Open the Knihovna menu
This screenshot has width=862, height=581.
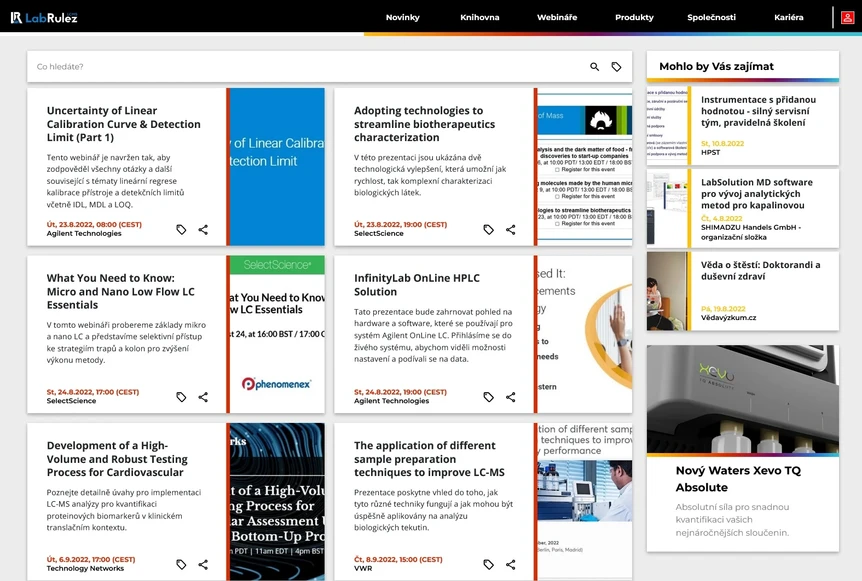(x=480, y=18)
